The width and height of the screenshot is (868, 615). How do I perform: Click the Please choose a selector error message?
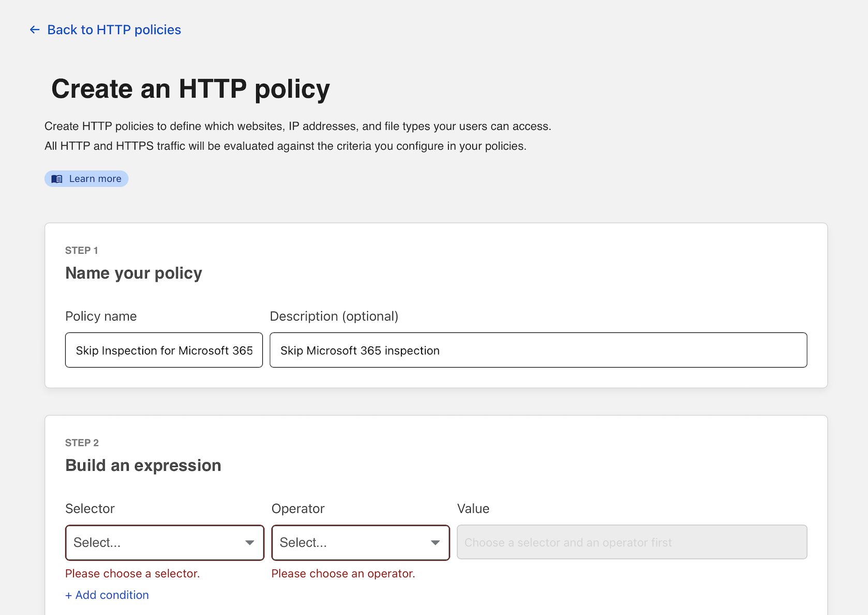(132, 573)
